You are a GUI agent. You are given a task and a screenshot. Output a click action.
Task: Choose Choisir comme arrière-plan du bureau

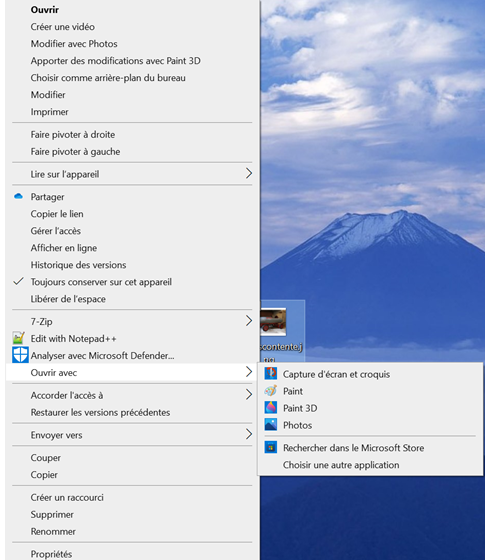pyautogui.click(x=132, y=78)
